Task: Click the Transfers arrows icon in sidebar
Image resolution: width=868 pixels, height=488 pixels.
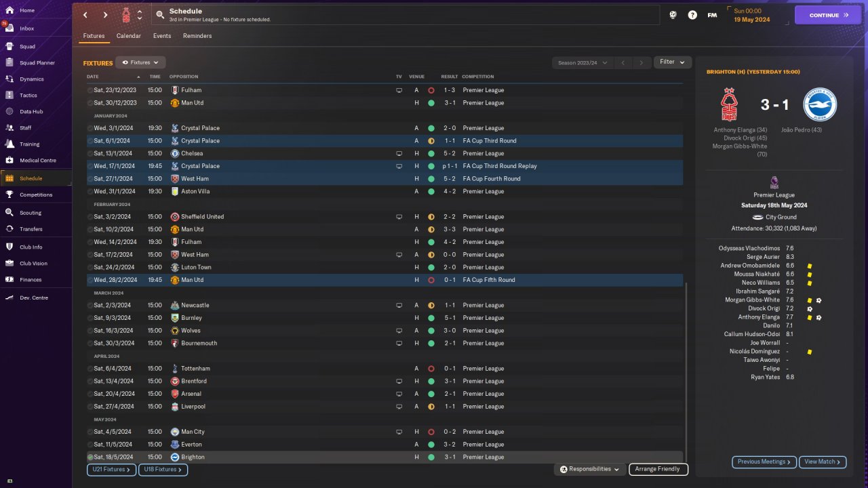Action: (x=9, y=228)
